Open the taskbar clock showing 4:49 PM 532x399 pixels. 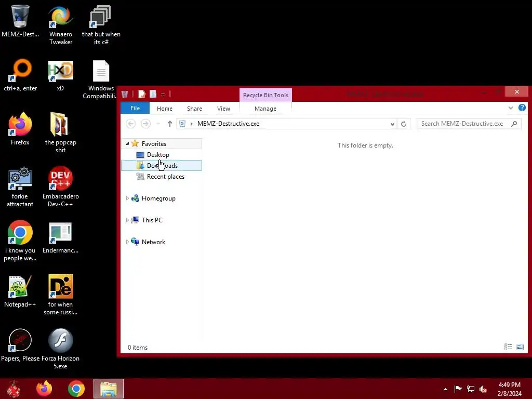pos(509,389)
